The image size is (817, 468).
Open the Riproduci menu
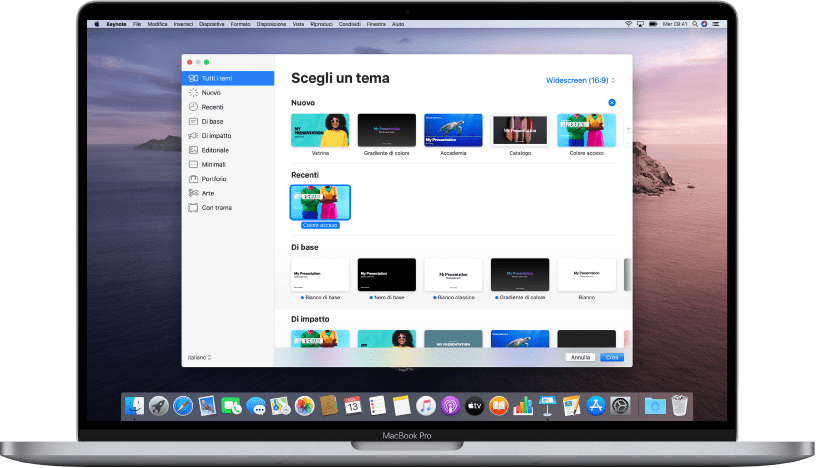[x=321, y=24]
